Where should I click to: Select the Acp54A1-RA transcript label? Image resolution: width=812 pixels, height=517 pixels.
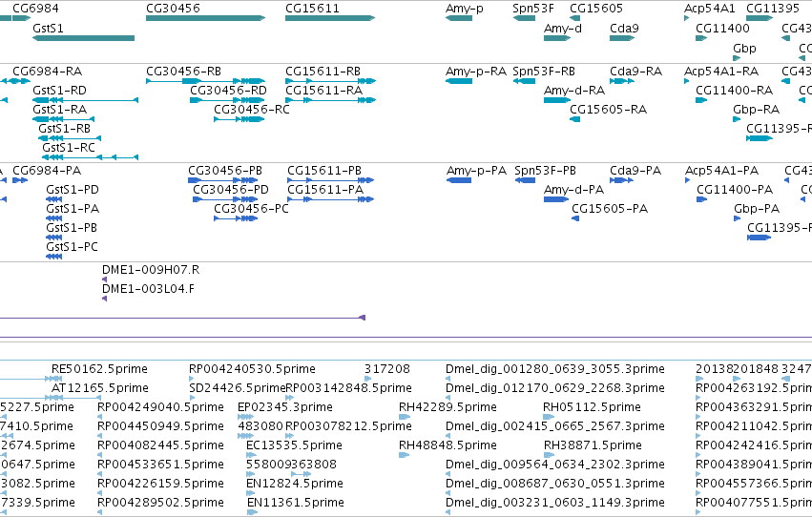tap(721, 72)
